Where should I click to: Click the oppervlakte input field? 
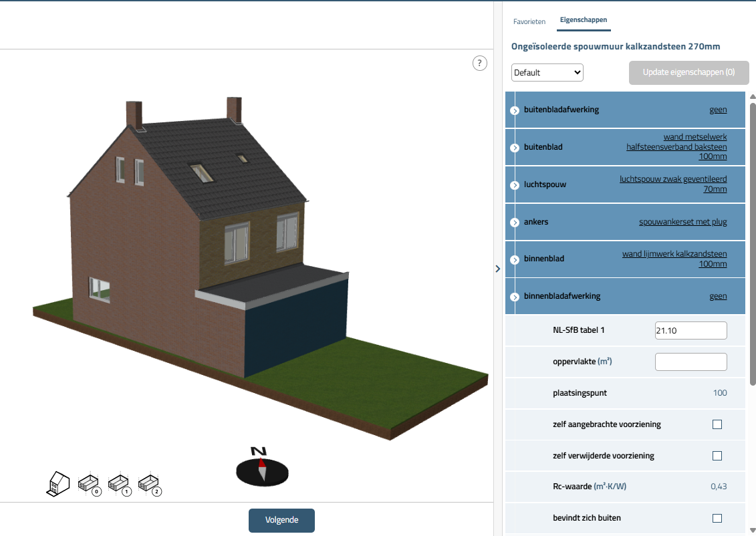coord(690,362)
